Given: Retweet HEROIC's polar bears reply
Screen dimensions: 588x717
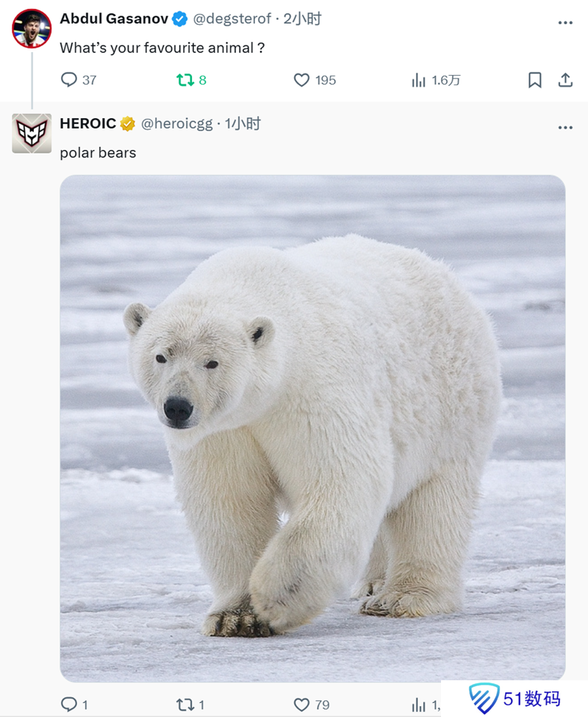Looking at the screenshot, I should pyautogui.click(x=184, y=705).
